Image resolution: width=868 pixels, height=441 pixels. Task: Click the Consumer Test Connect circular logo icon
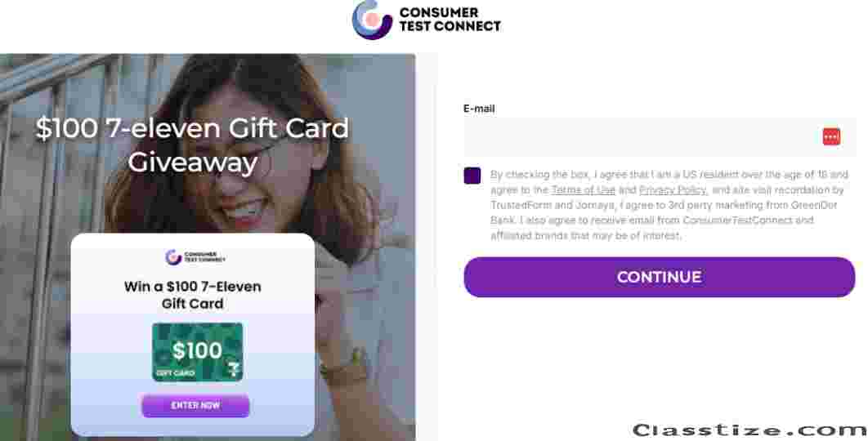(x=372, y=20)
